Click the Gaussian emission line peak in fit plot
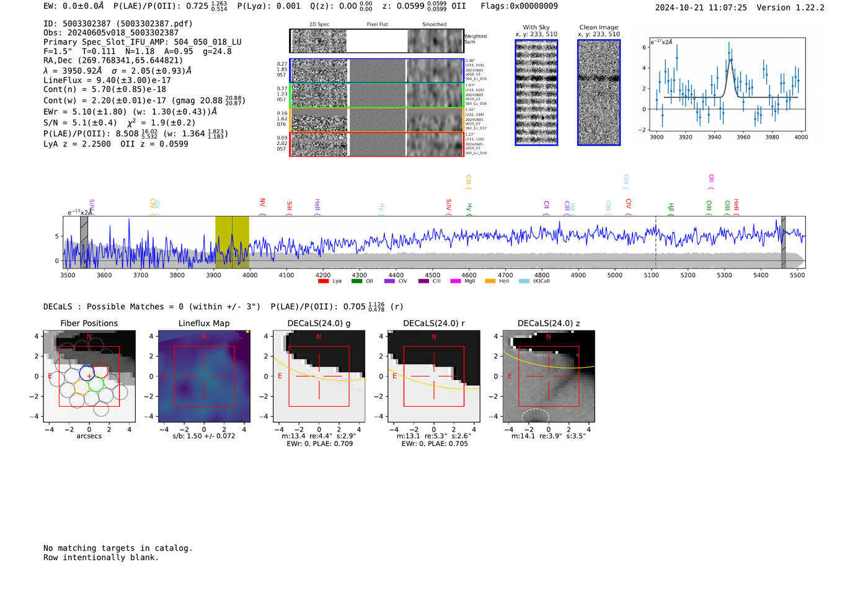 click(x=730, y=60)
